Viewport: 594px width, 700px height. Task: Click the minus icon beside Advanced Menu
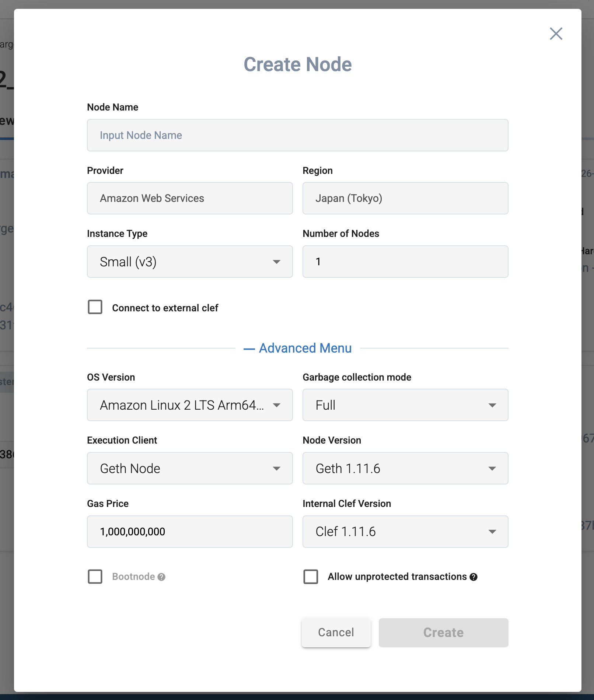pyautogui.click(x=249, y=349)
